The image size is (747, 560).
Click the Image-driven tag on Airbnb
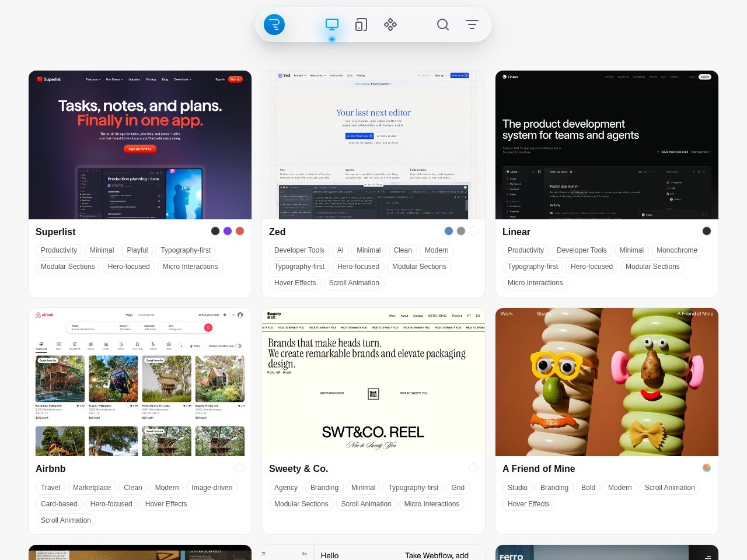(x=212, y=488)
